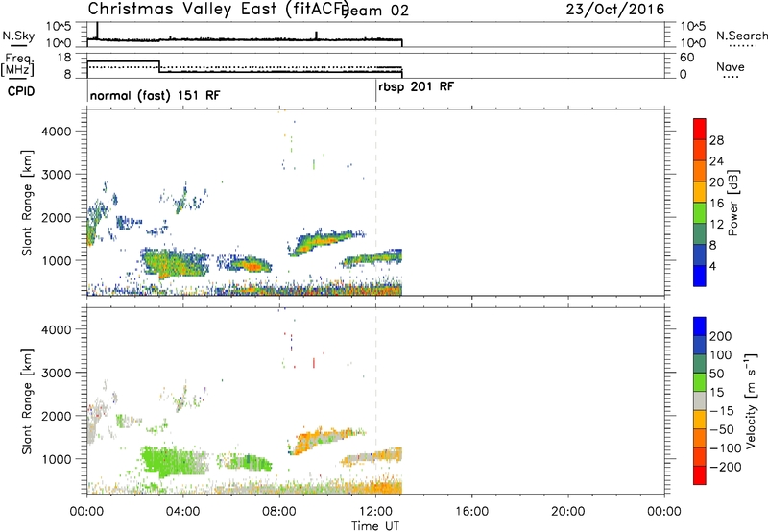Click the '18' frequency axis tick label
The width and height of the screenshot is (768, 532).
(x=64, y=58)
